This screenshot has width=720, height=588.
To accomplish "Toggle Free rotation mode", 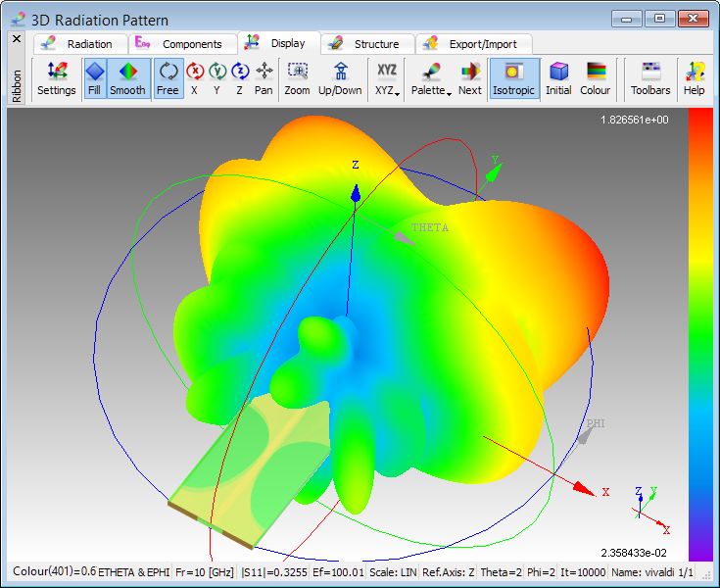I will click(x=168, y=78).
